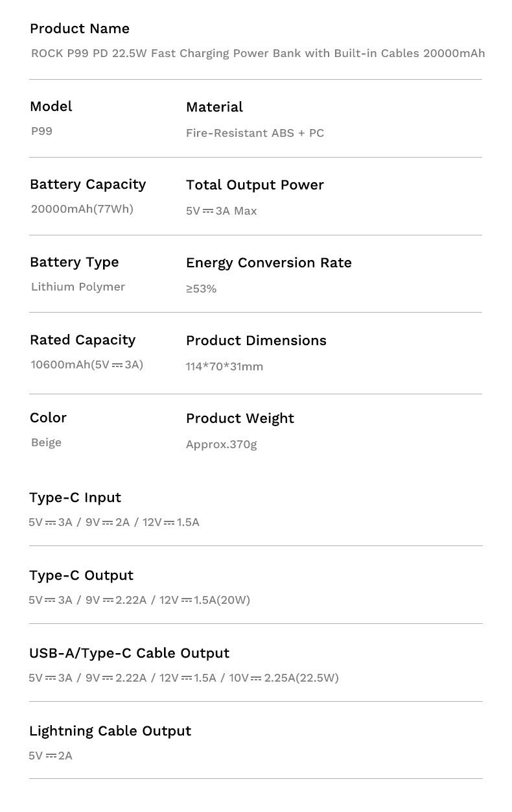Click the ≥53% conversion rate value

pyautogui.click(x=202, y=289)
